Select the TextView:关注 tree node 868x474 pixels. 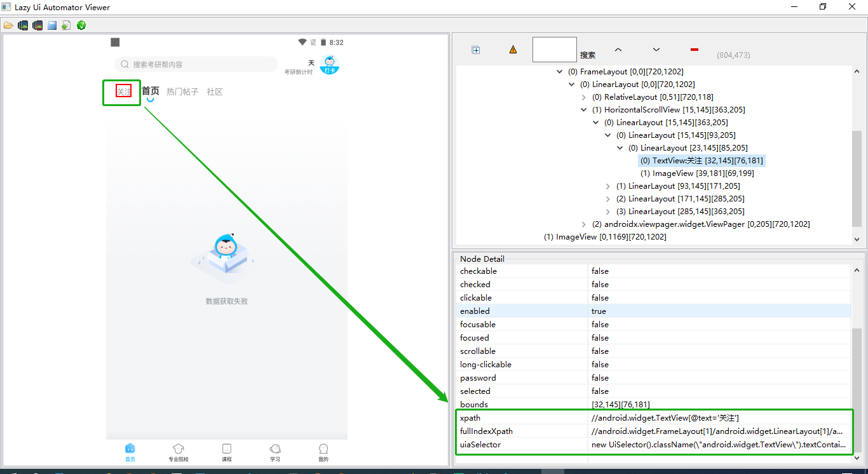coord(701,160)
